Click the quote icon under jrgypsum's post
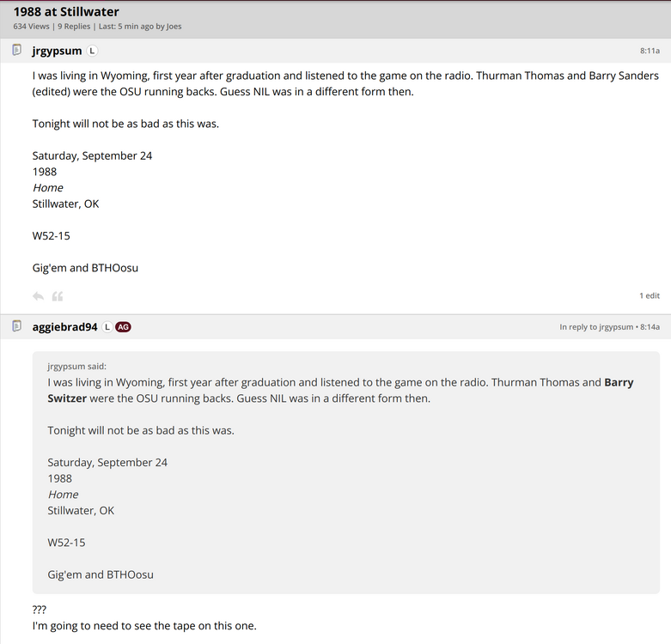 point(58,296)
